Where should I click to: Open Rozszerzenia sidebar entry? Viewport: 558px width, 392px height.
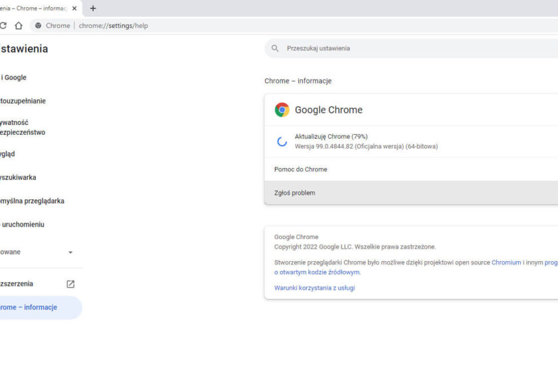pos(17,284)
